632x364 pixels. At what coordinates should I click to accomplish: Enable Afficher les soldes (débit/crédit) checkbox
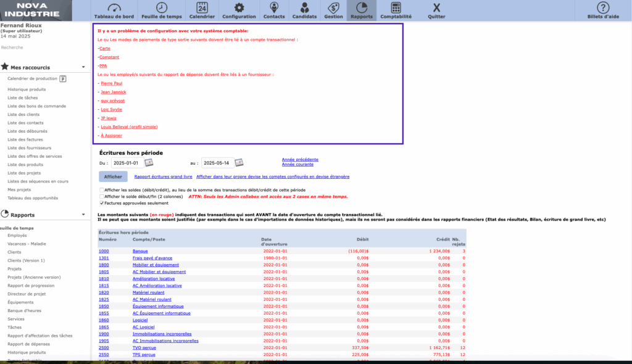tap(102, 190)
